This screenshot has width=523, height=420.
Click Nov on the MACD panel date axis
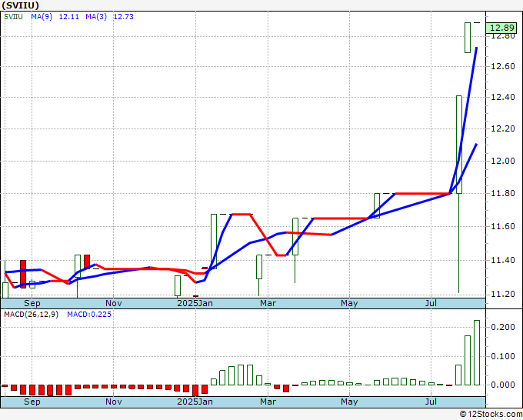(113, 402)
